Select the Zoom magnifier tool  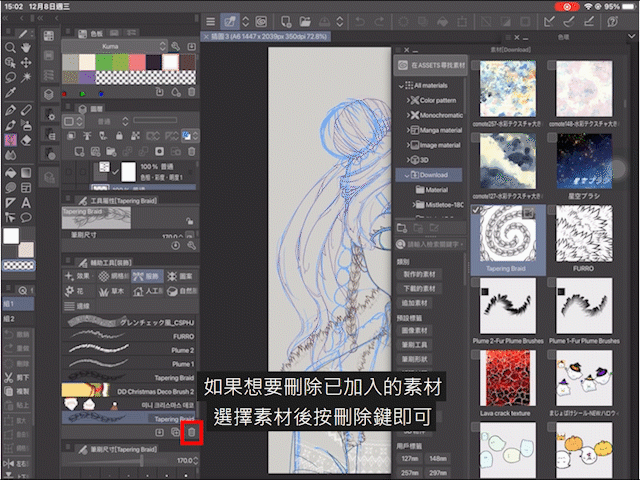(x=10, y=48)
